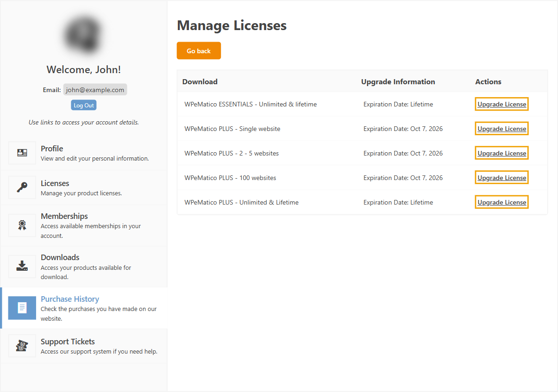Upgrade License for WPeMatico ESSENTIALS
Image resolution: width=558 pixels, height=392 pixels.
[502, 104]
